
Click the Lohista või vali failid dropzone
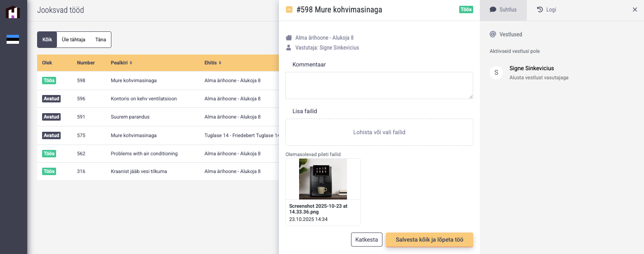[x=379, y=132]
